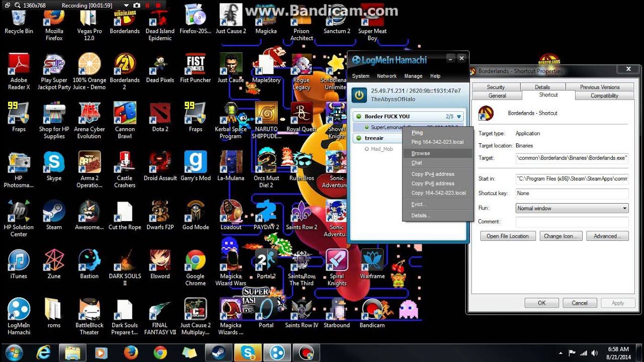The width and height of the screenshot is (644, 362).
Task: Switch to the Previous Versions tab
Action: point(600,87)
